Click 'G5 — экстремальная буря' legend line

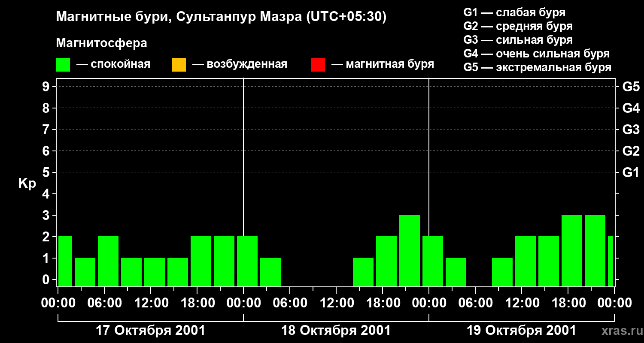(x=537, y=67)
